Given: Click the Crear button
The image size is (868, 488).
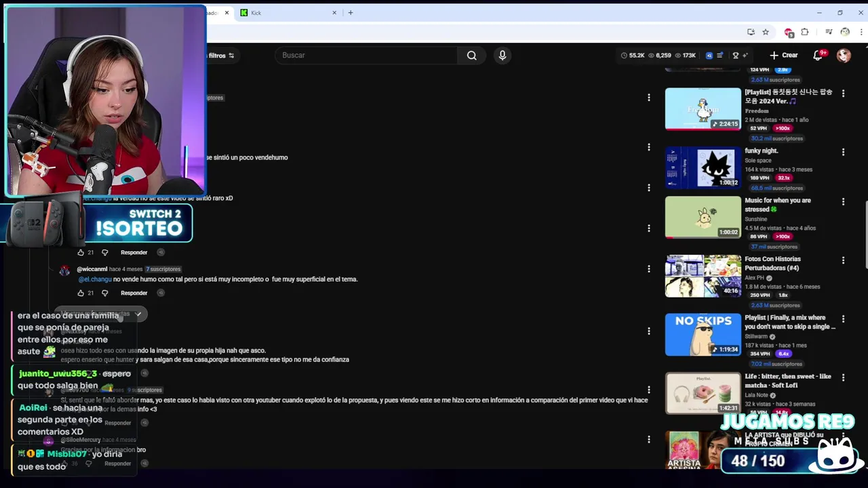Looking at the screenshot, I should coord(784,56).
